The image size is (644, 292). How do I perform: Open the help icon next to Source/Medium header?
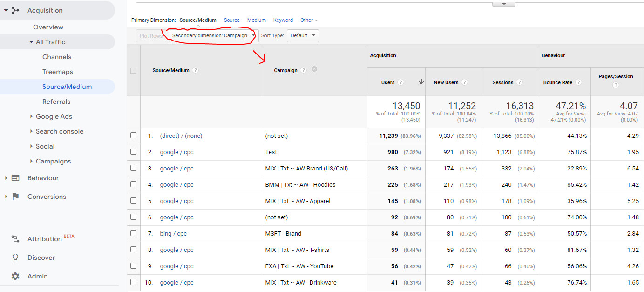point(196,70)
